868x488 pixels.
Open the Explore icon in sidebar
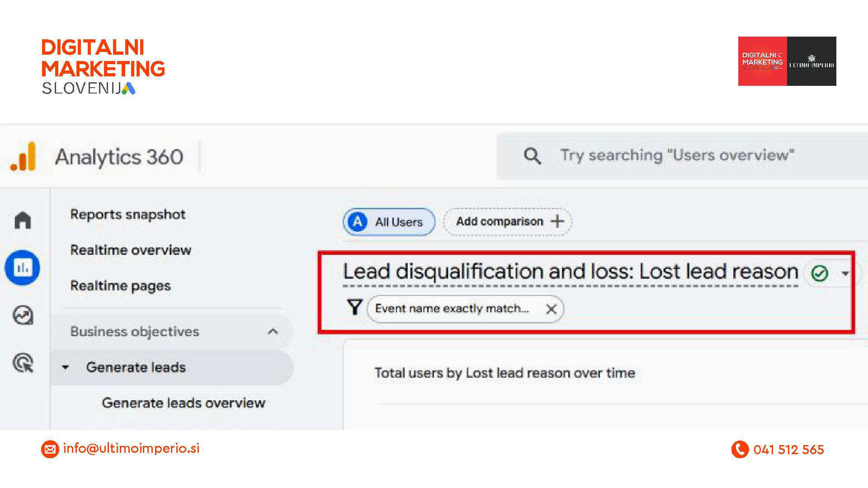23,315
